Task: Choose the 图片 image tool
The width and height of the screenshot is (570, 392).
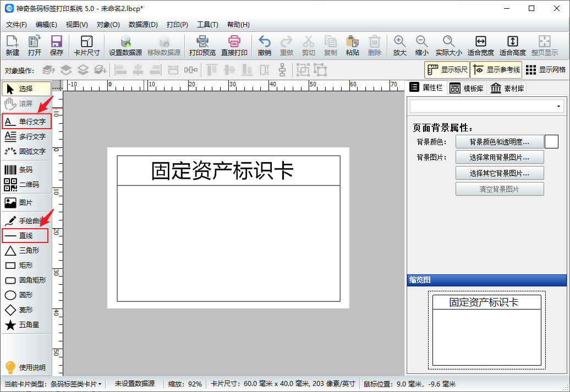Action: point(26,202)
